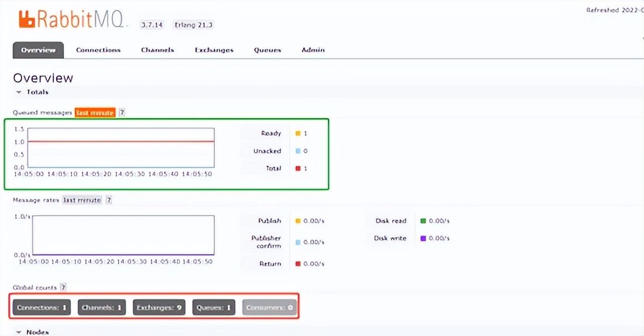Click the Ready label

(271, 133)
